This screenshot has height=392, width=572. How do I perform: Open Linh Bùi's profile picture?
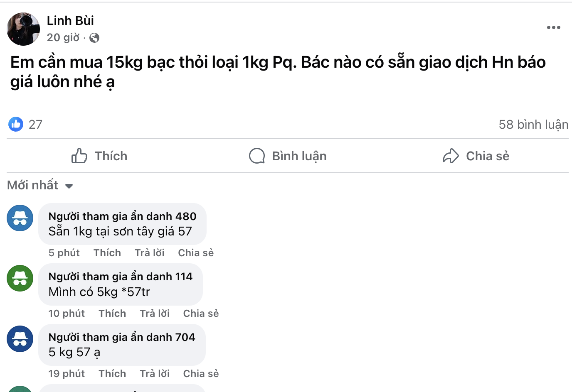[x=23, y=29]
